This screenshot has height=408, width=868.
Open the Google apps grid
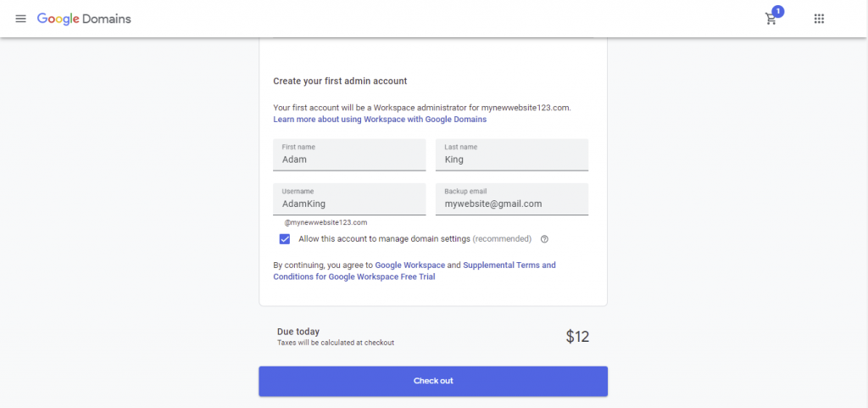tap(819, 19)
